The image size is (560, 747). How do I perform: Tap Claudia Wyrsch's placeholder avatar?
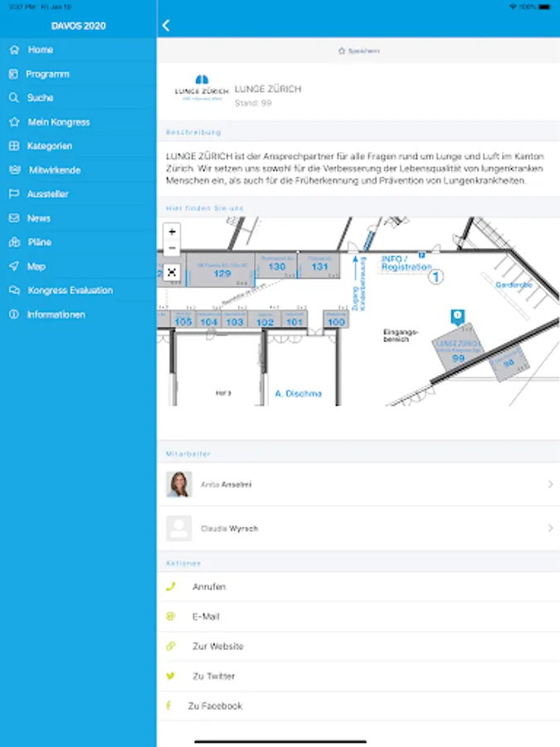point(178,528)
